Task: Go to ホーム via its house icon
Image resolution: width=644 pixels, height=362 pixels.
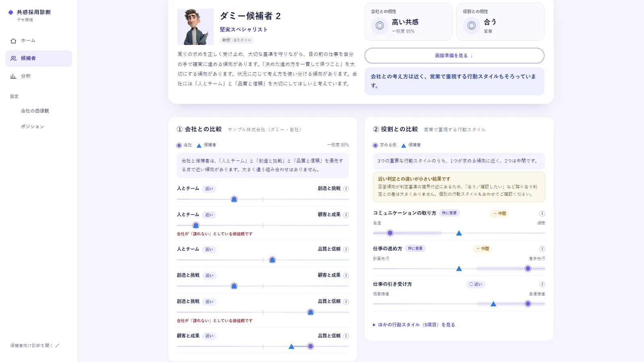Action: [13, 41]
